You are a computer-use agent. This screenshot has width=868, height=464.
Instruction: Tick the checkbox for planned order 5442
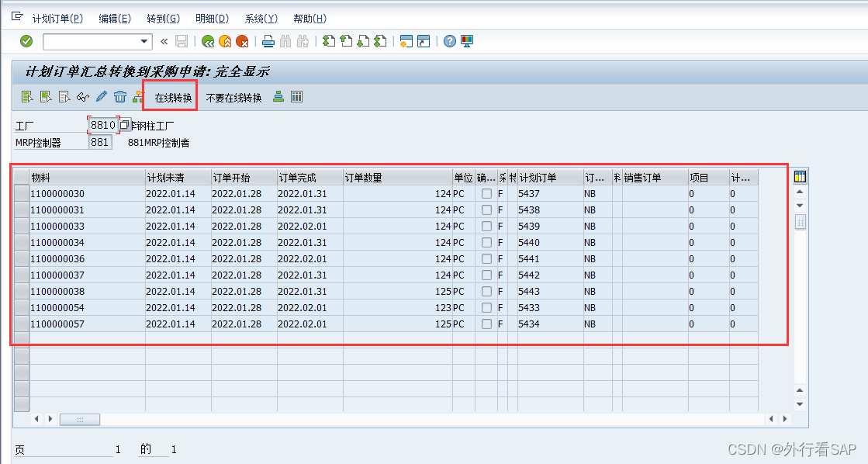click(486, 275)
